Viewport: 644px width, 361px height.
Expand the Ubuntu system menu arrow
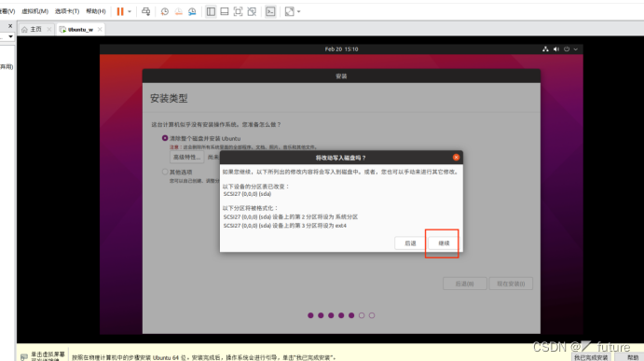click(576, 49)
